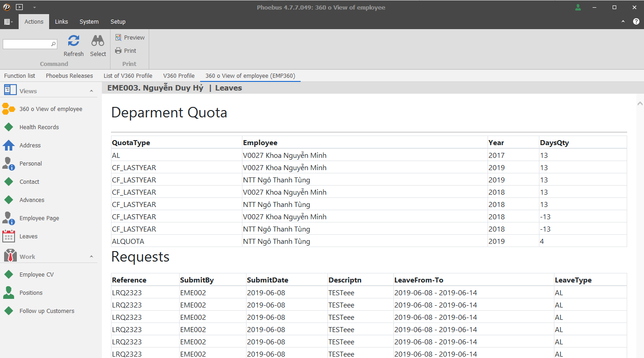This screenshot has height=358, width=644.
Task: Click the Work group tie icon
Action: (x=10, y=256)
